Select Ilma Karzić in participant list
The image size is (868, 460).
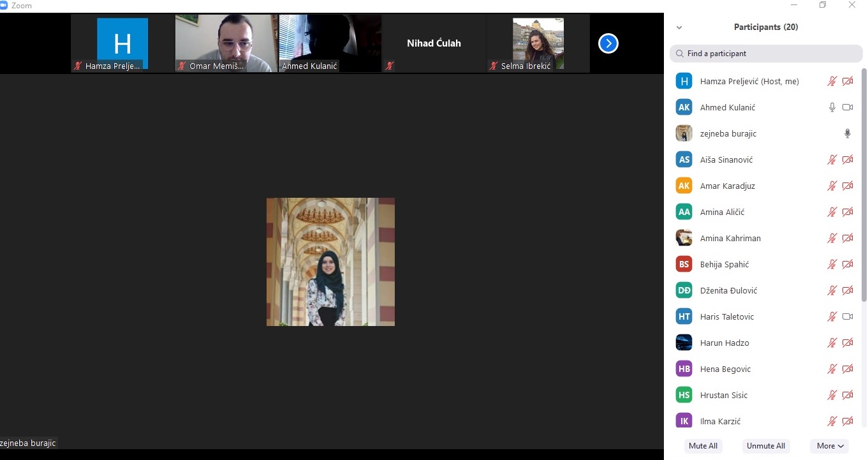(x=720, y=421)
